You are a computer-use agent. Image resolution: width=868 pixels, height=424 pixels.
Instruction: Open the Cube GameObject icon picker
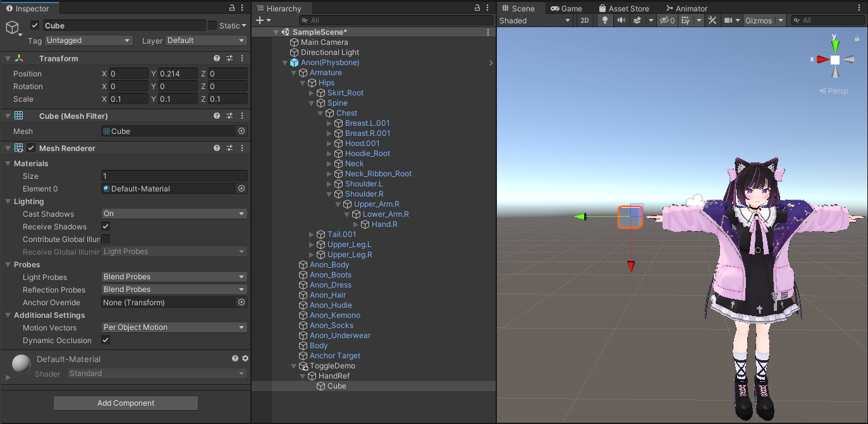tap(13, 28)
